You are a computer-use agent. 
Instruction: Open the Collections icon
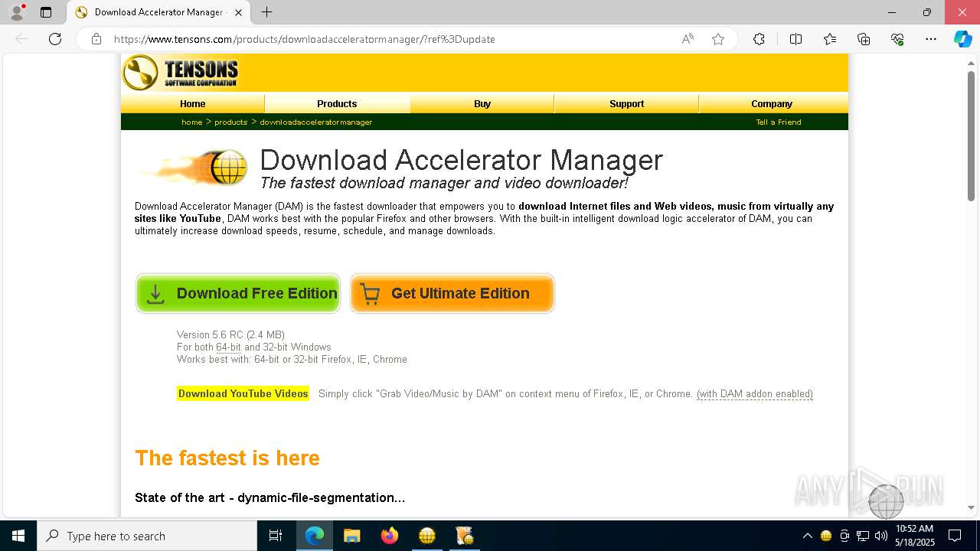864,39
